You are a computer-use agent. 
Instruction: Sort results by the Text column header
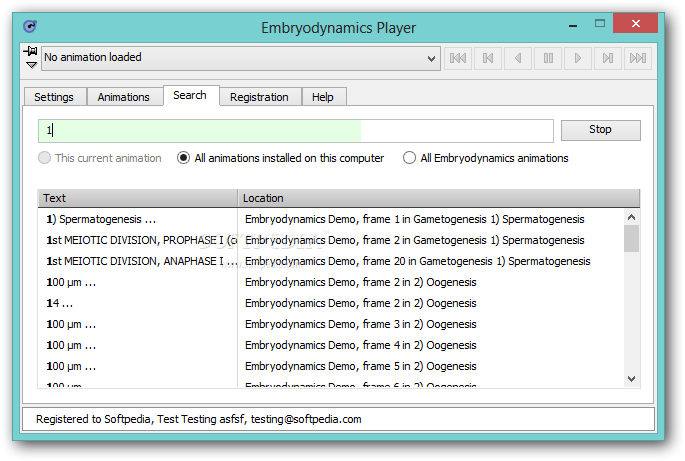pos(138,198)
